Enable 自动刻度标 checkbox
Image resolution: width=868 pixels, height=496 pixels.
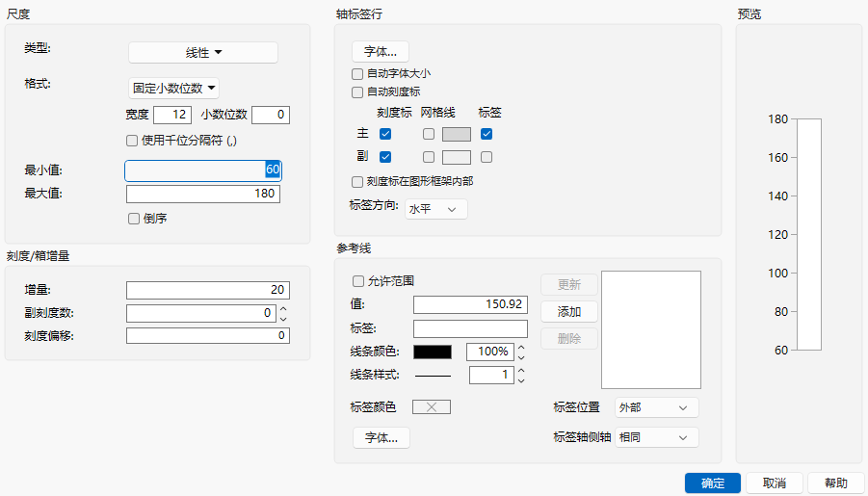coord(357,91)
